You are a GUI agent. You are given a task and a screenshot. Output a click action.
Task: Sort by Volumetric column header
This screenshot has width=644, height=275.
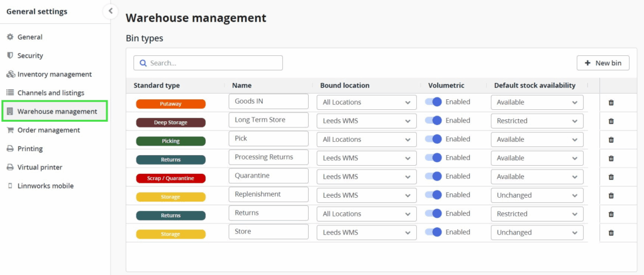coord(446,85)
